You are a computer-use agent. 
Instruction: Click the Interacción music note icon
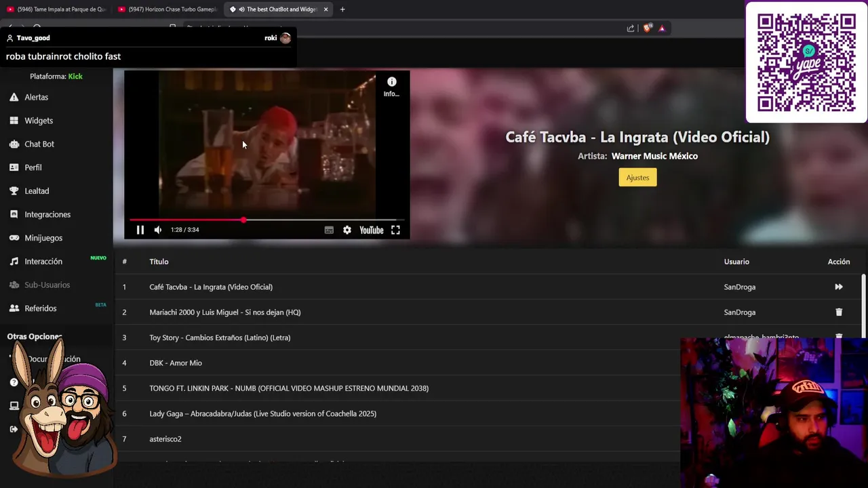point(14,262)
